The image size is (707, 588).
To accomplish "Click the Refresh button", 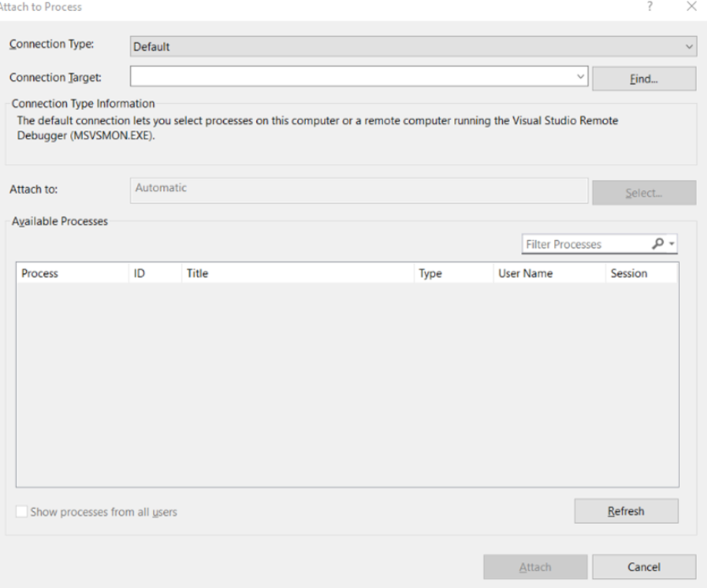I will (x=626, y=511).
